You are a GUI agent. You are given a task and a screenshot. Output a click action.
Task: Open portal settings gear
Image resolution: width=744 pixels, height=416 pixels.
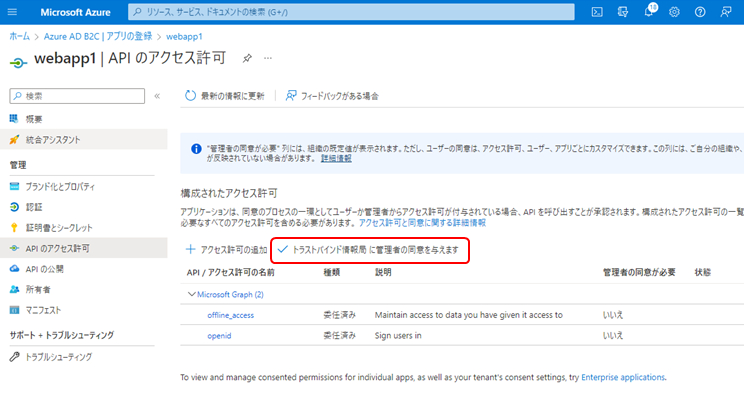pos(674,12)
